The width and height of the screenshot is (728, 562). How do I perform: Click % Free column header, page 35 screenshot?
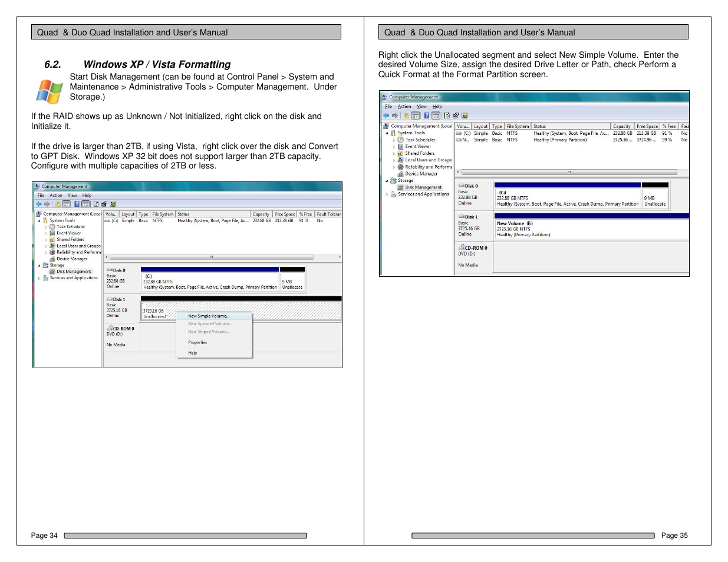coord(669,126)
